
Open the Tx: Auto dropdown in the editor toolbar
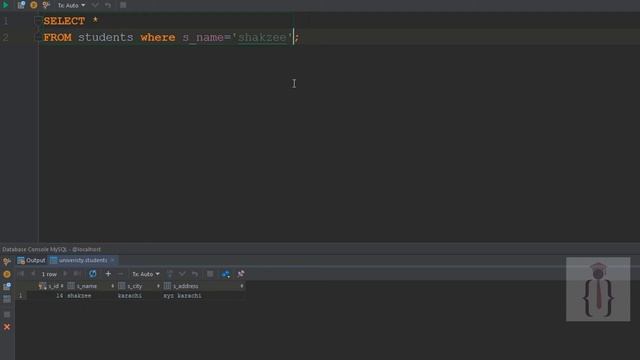coord(71,5)
